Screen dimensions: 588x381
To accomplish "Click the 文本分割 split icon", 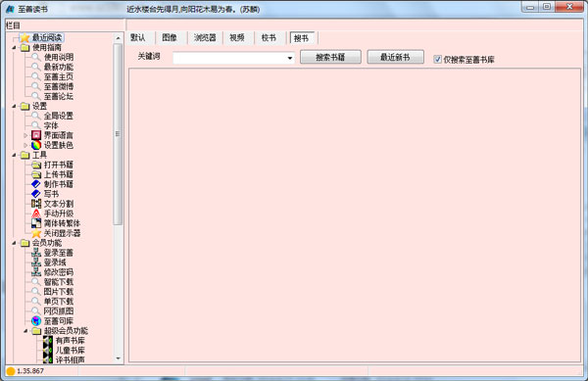I will 36,204.
